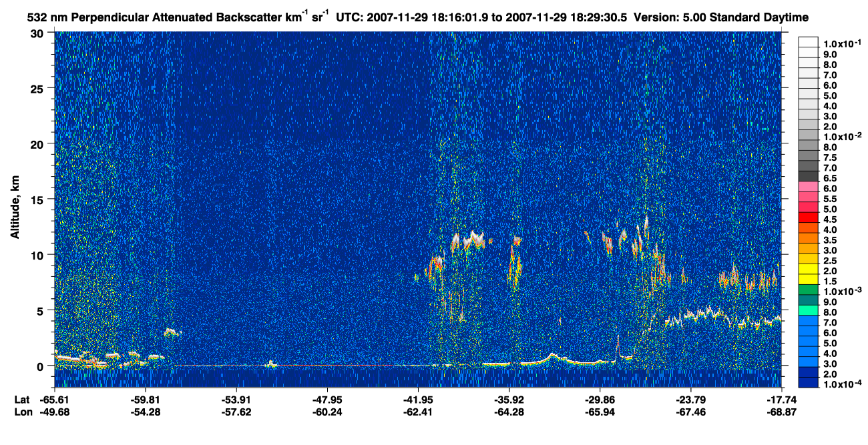The height and width of the screenshot is (445, 868).
Task: Click the latitude value '-59.81'
Action: click(x=145, y=400)
